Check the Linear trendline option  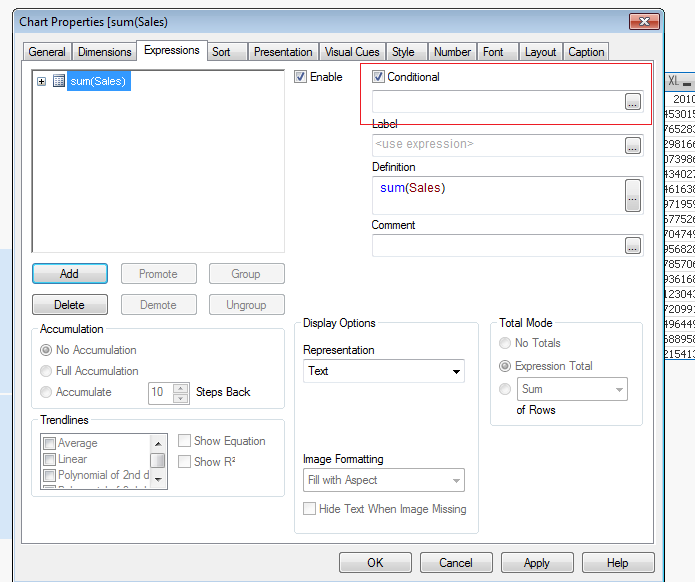coord(49,459)
